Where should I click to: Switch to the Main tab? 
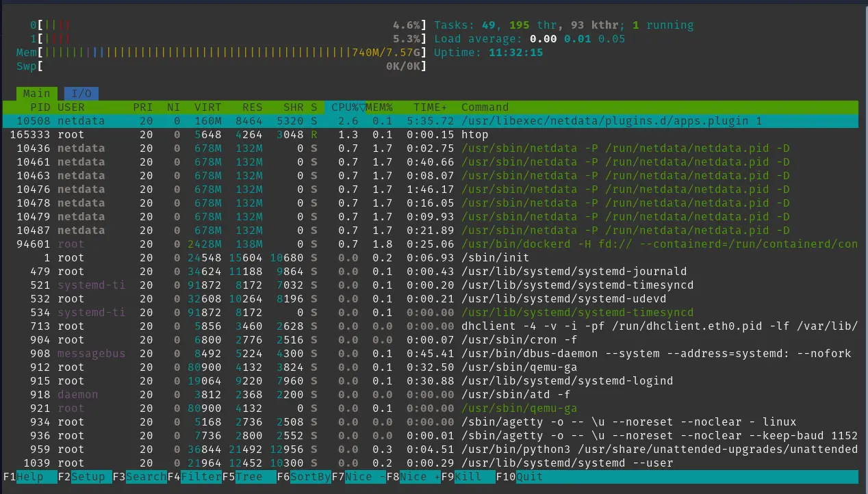pos(36,93)
